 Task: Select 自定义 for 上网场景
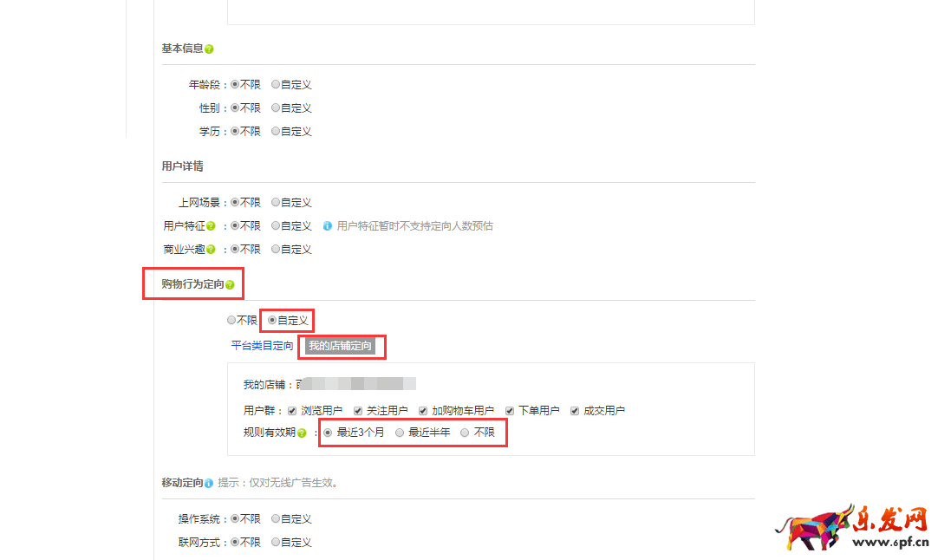[276, 203]
